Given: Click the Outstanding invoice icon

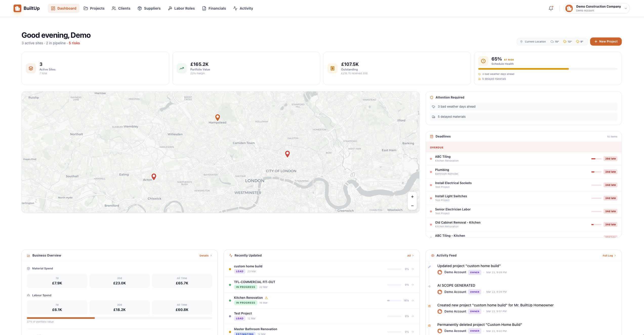Looking at the screenshot, I should 333,68.
